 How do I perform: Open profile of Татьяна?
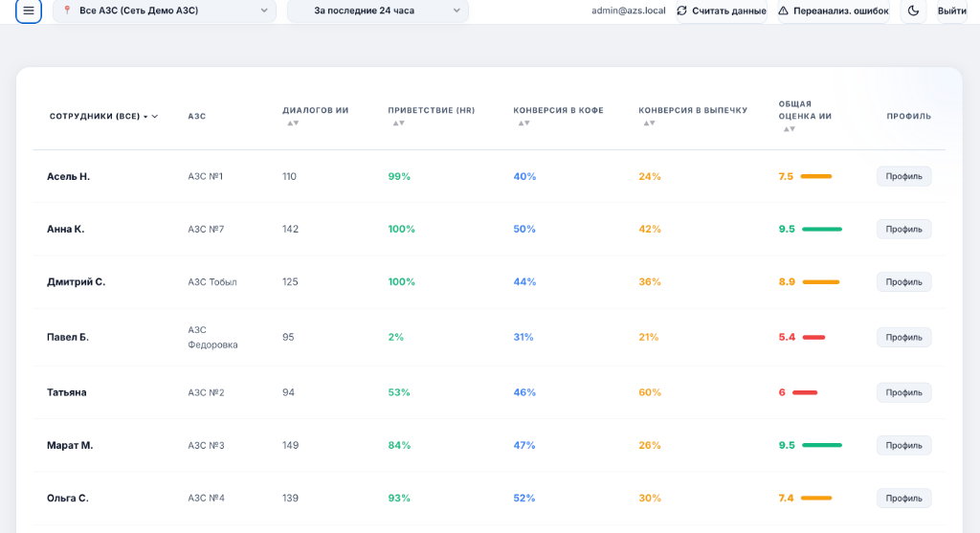tap(903, 392)
